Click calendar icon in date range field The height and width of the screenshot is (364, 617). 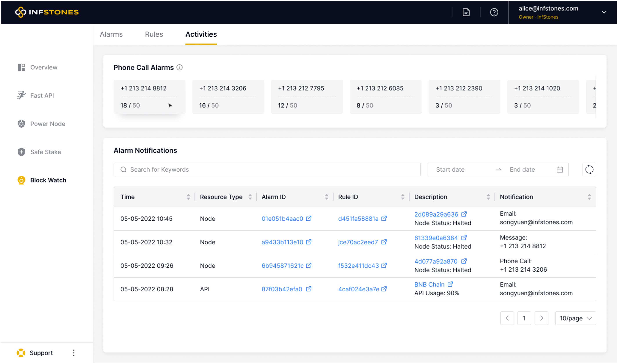pos(560,169)
